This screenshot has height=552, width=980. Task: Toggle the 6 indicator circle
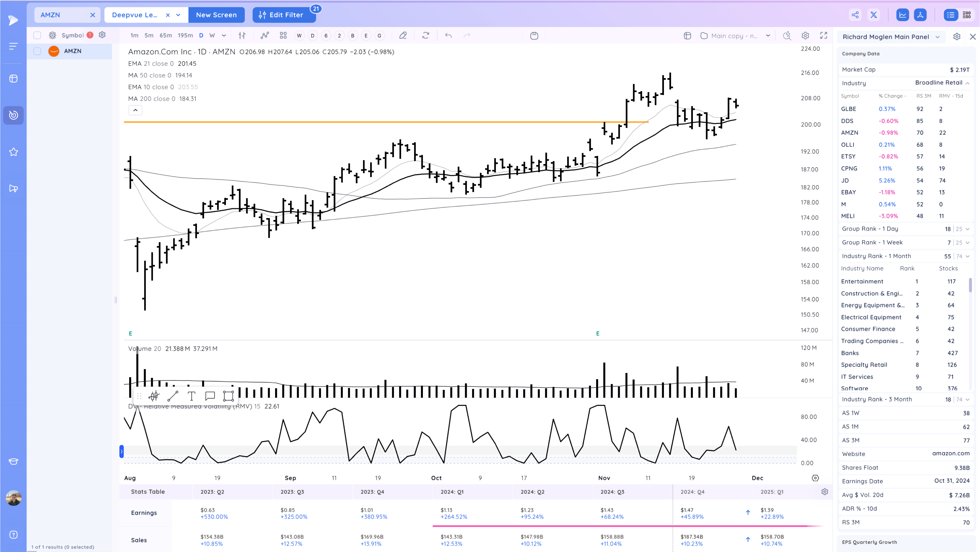pyautogui.click(x=326, y=35)
